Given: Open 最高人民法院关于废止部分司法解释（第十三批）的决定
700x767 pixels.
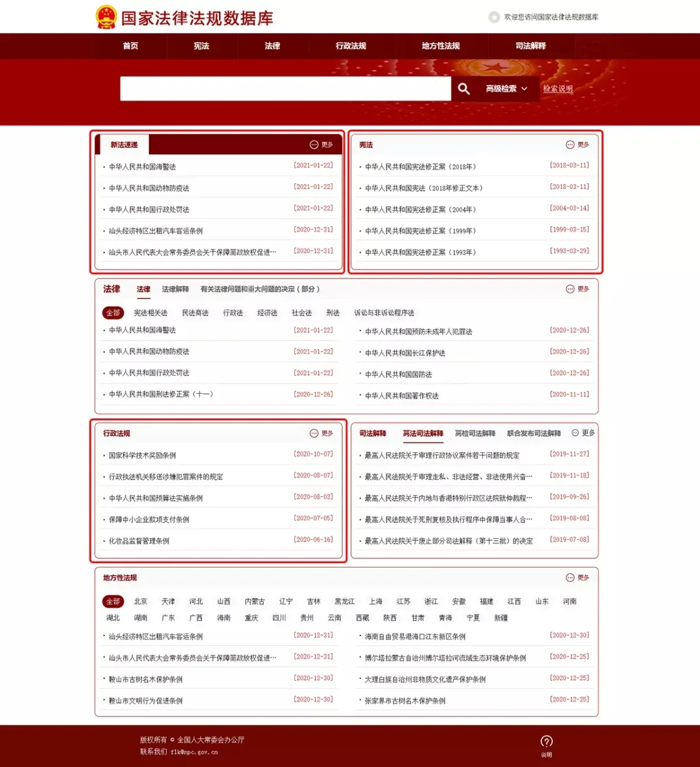Looking at the screenshot, I should (x=449, y=541).
